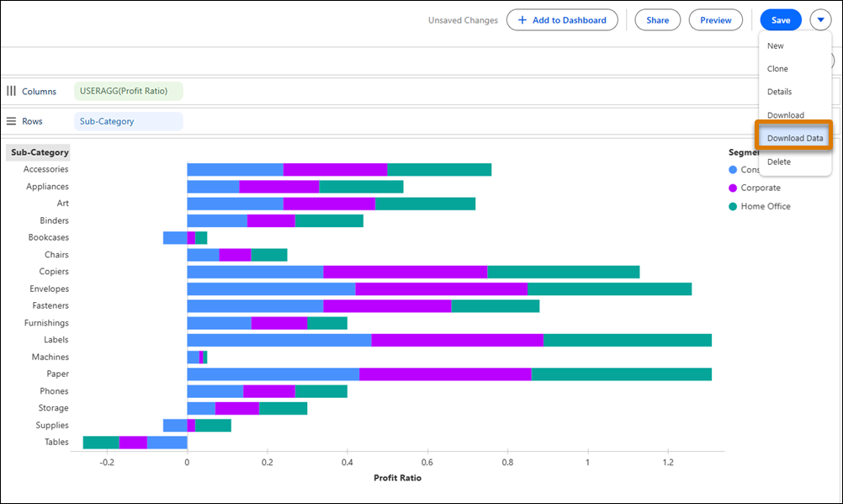Click the Binders row label

click(x=55, y=220)
